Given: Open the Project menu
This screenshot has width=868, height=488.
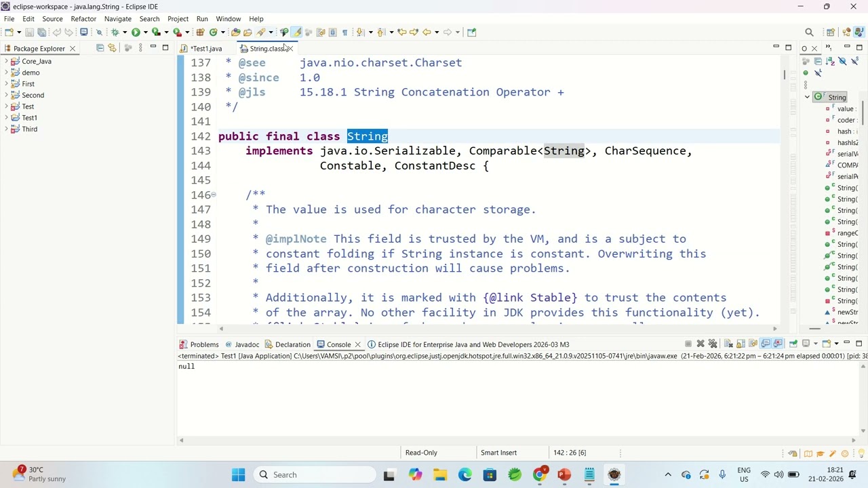Looking at the screenshot, I should 178,19.
